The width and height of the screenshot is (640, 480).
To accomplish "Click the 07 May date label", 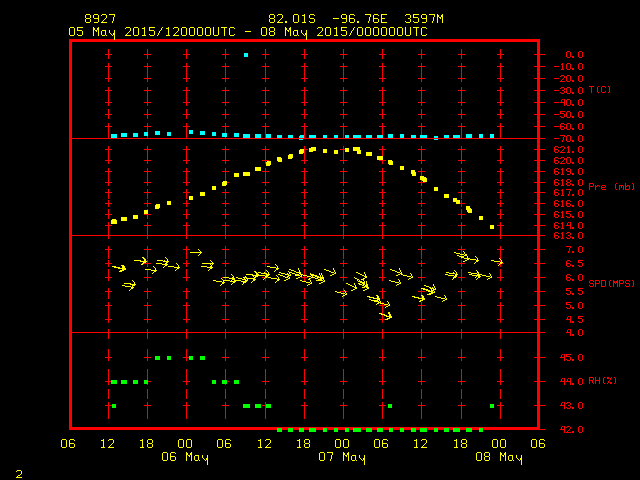I will pyautogui.click(x=342, y=457).
